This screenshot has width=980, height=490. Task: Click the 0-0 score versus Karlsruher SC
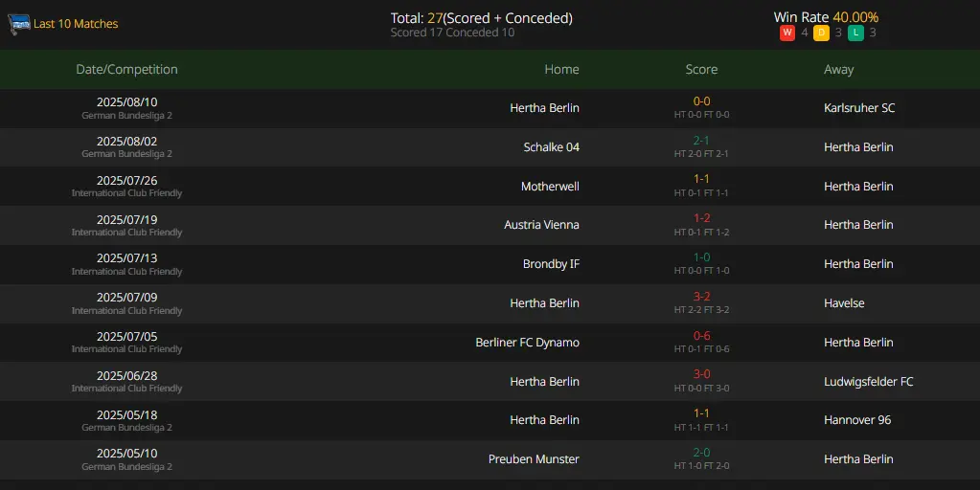pos(701,101)
